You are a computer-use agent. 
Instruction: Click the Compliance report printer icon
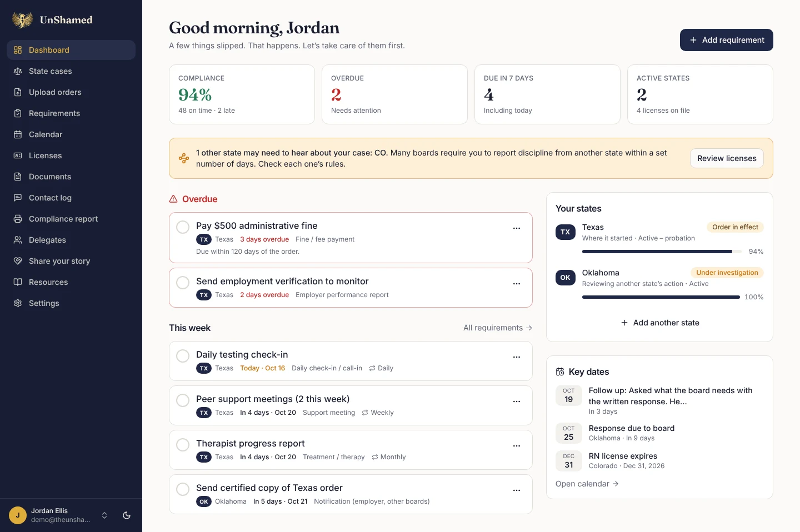click(x=18, y=219)
